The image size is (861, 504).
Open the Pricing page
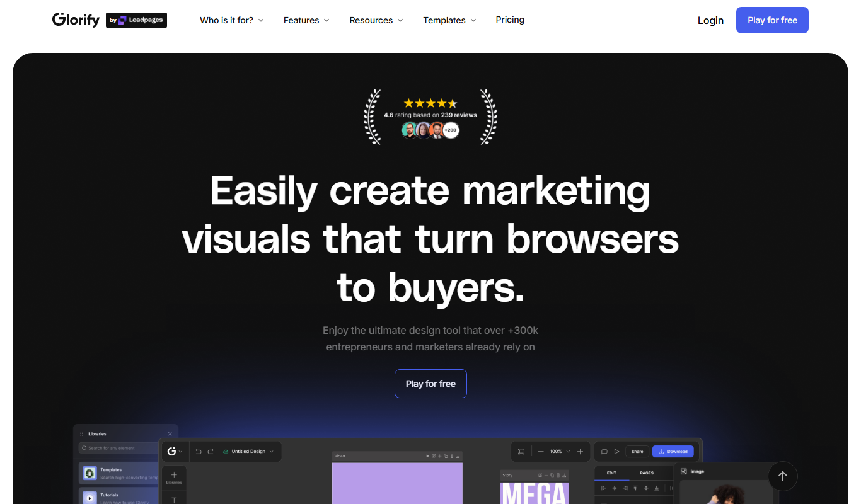pos(510,20)
